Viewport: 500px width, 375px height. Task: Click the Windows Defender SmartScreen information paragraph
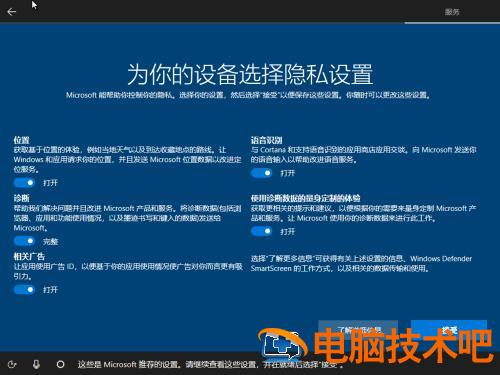[361, 263]
